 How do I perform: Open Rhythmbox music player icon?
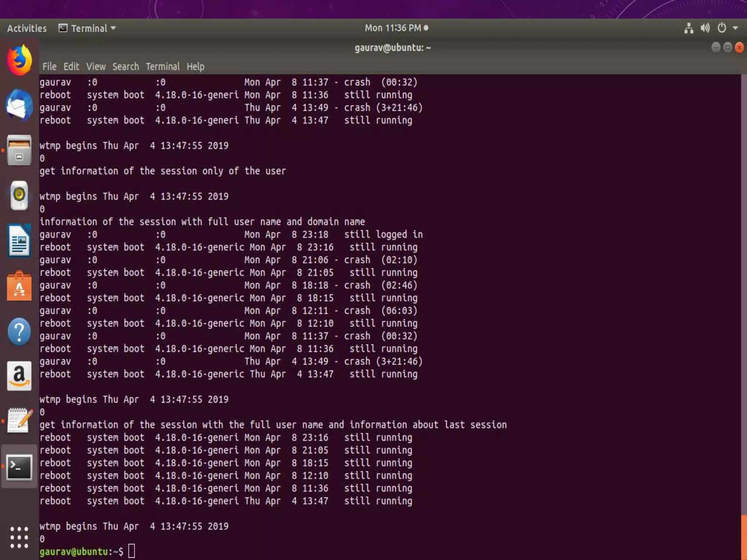[x=19, y=195]
